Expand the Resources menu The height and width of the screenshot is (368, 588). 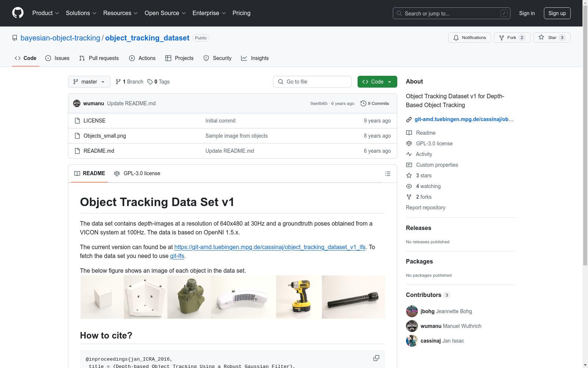click(121, 13)
